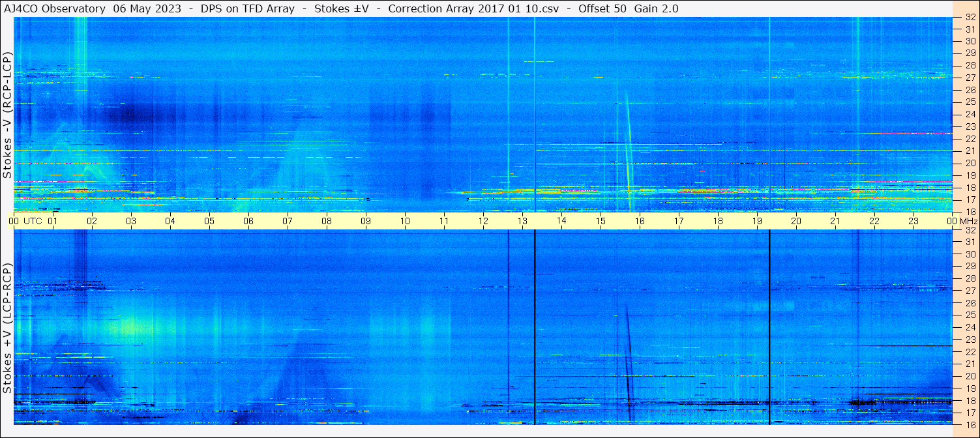The image size is (980, 438).
Task: Click the 'MHz' unit label on time bar
Action: click(968, 221)
